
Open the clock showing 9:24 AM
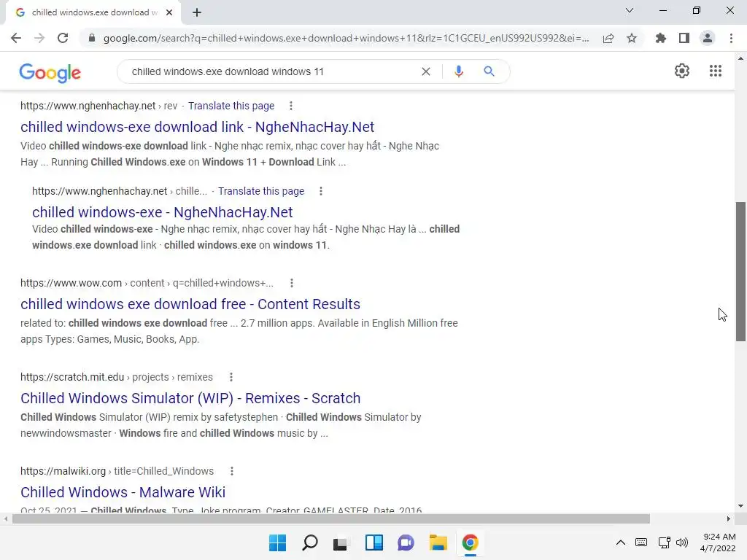(x=718, y=542)
